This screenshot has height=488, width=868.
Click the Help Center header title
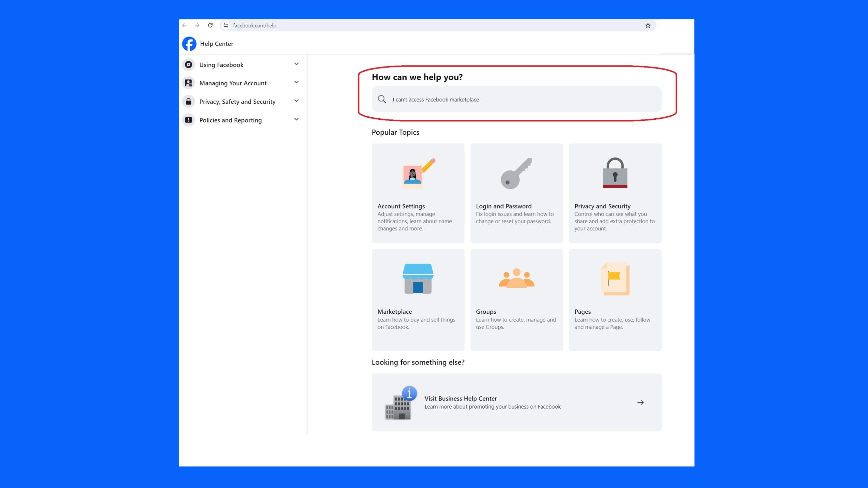(x=217, y=44)
